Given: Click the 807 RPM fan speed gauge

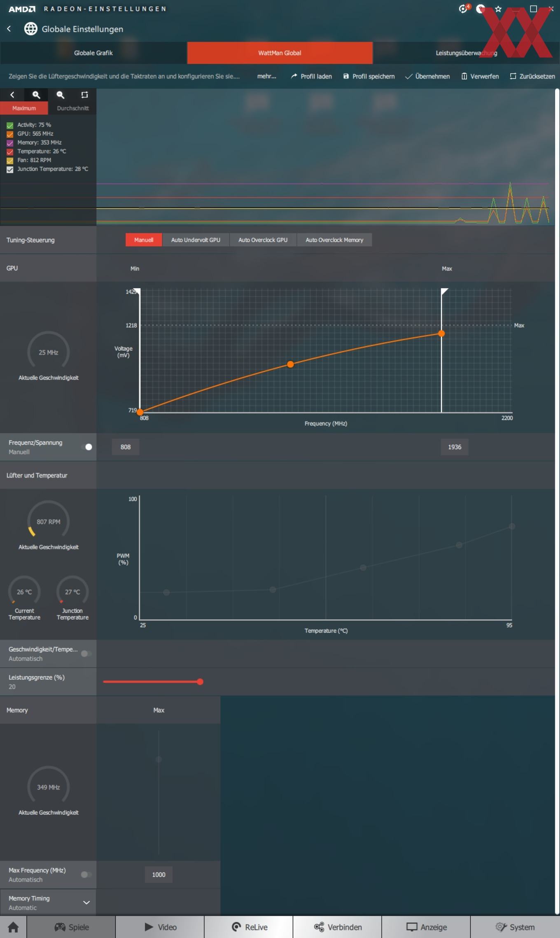Looking at the screenshot, I should click(x=48, y=519).
